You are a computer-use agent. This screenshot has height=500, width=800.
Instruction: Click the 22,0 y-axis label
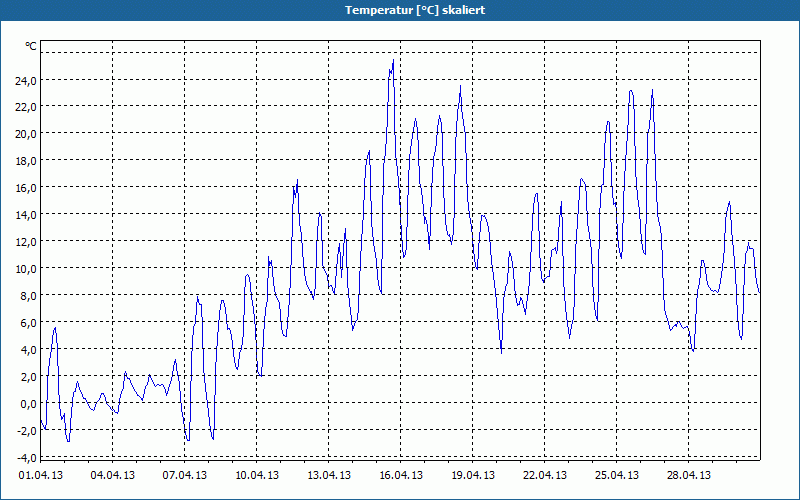click(27, 107)
